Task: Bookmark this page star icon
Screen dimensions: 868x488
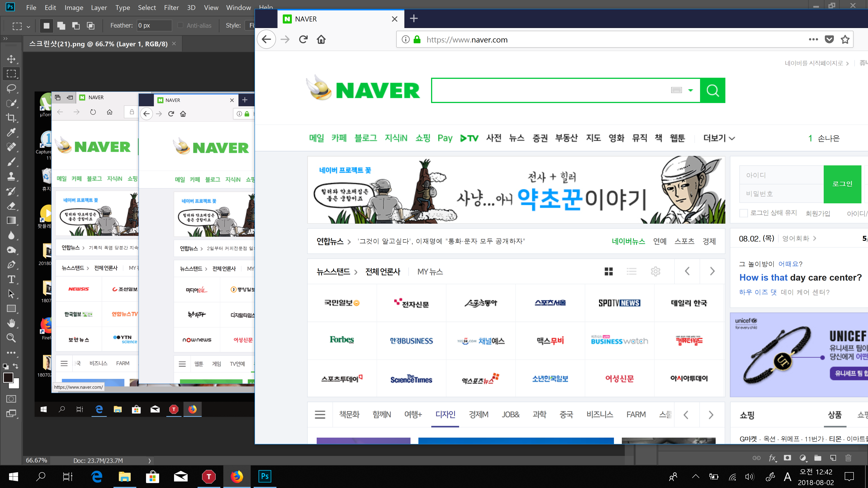Action: [x=845, y=39]
